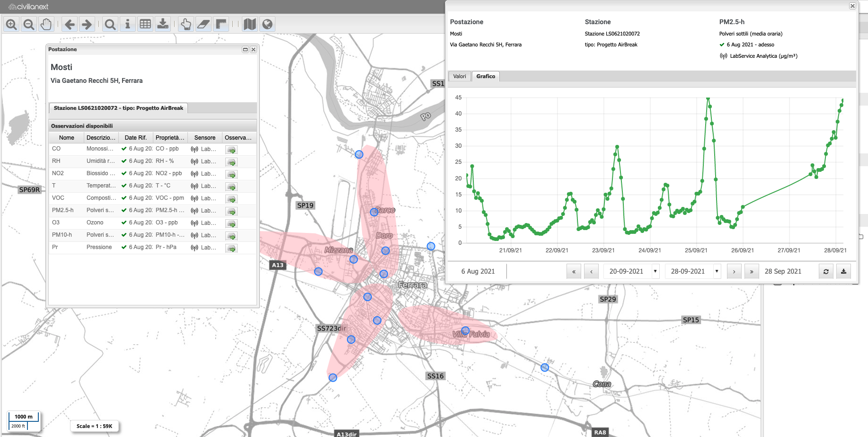
Task: Activate the Measure tool
Action: (x=221, y=24)
